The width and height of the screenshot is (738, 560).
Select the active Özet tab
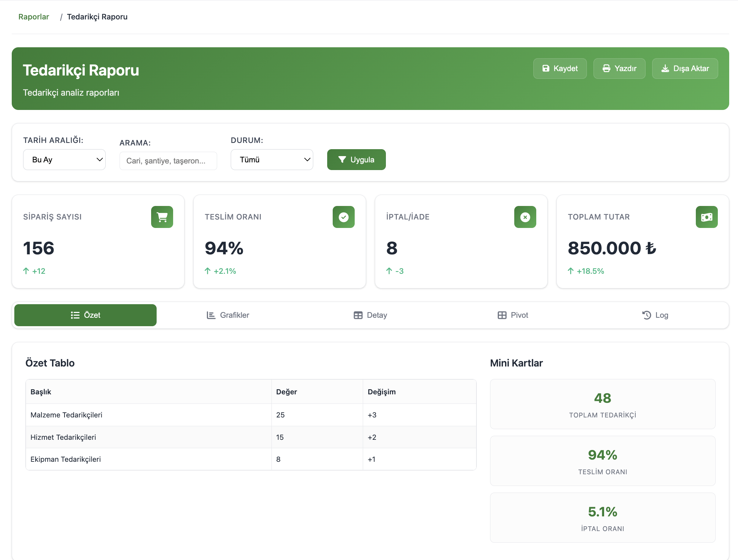point(85,315)
